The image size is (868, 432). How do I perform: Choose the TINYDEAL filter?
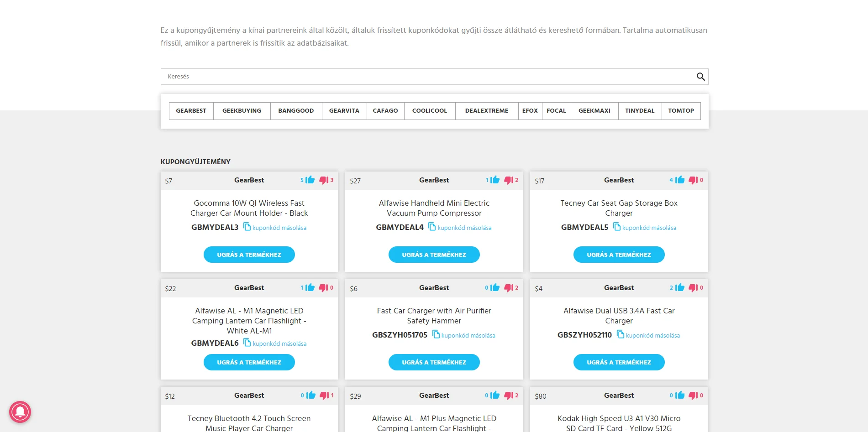(640, 111)
